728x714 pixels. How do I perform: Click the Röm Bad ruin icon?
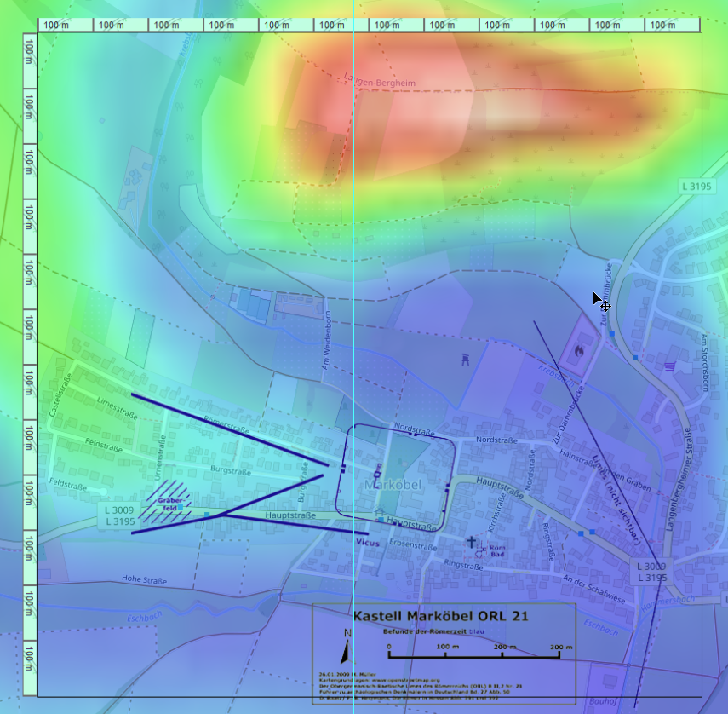480,551
